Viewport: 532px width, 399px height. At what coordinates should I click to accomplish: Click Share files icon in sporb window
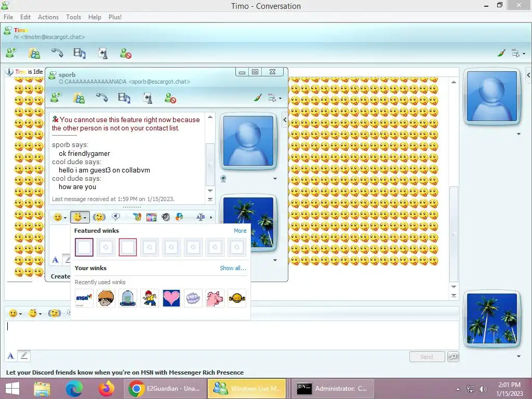[x=79, y=98]
